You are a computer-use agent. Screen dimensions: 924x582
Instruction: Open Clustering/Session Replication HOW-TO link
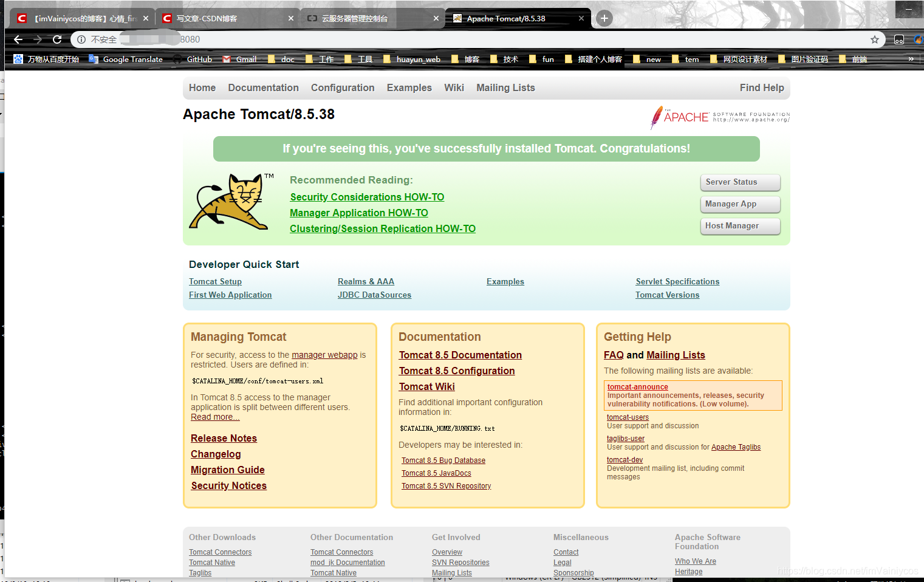[x=383, y=228]
